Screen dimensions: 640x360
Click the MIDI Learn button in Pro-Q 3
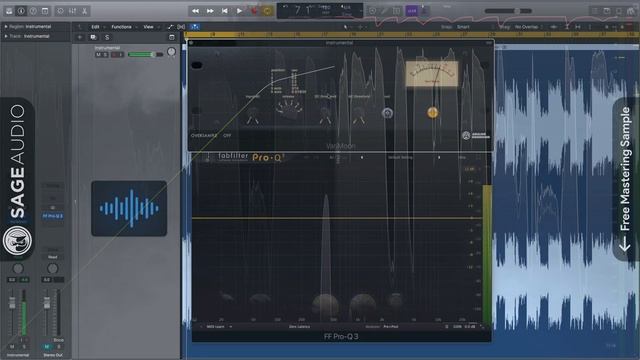(x=216, y=327)
